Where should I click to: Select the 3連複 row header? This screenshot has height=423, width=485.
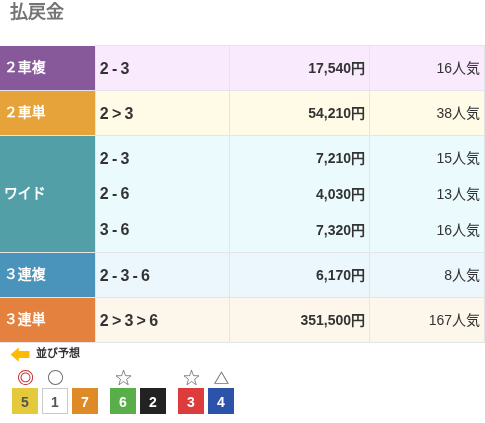point(47,275)
